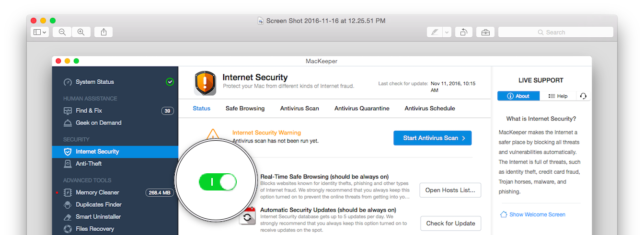Image resolution: width=644 pixels, height=235 pixels.
Task: Toggle the Real-Time Safe Browsing switch
Action: [x=218, y=182]
